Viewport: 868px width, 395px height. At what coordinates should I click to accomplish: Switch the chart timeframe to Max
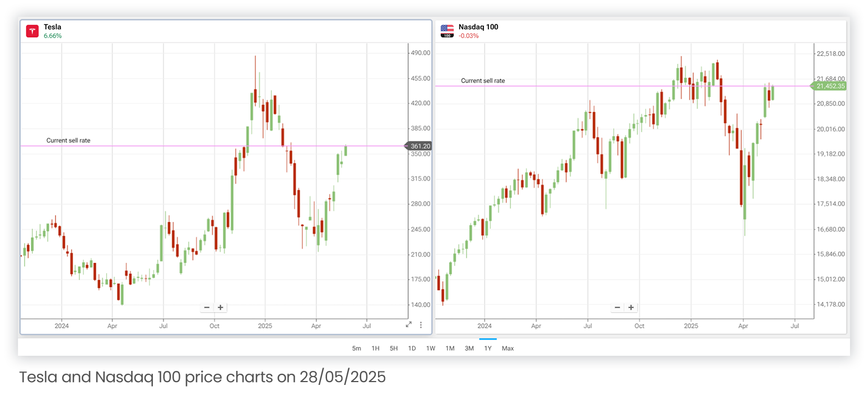[x=507, y=348]
